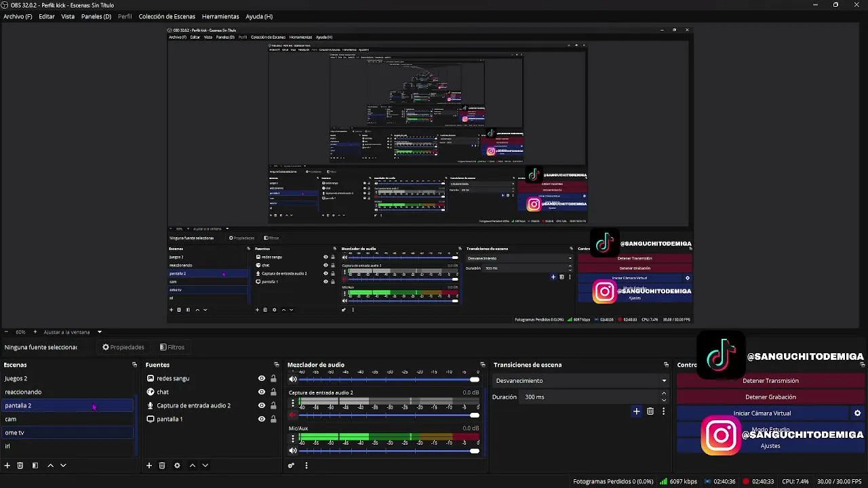Click the 6097 kbps bitrate status

pyautogui.click(x=678, y=482)
